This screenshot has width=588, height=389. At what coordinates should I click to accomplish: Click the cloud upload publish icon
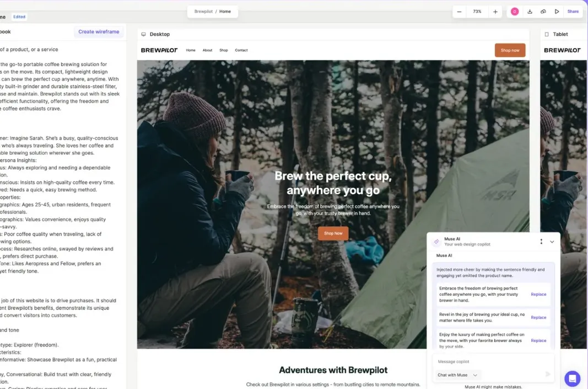[x=543, y=12]
